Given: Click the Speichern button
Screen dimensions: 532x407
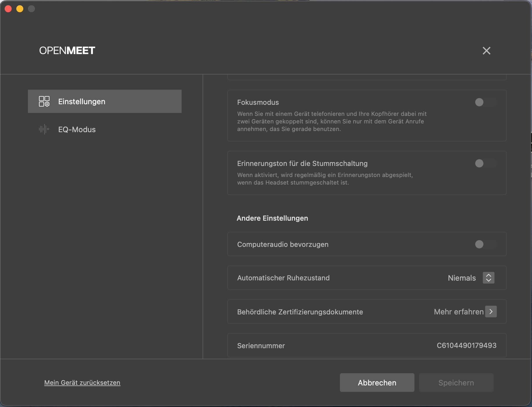Looking at the screenshot, I should click(456, 383).
